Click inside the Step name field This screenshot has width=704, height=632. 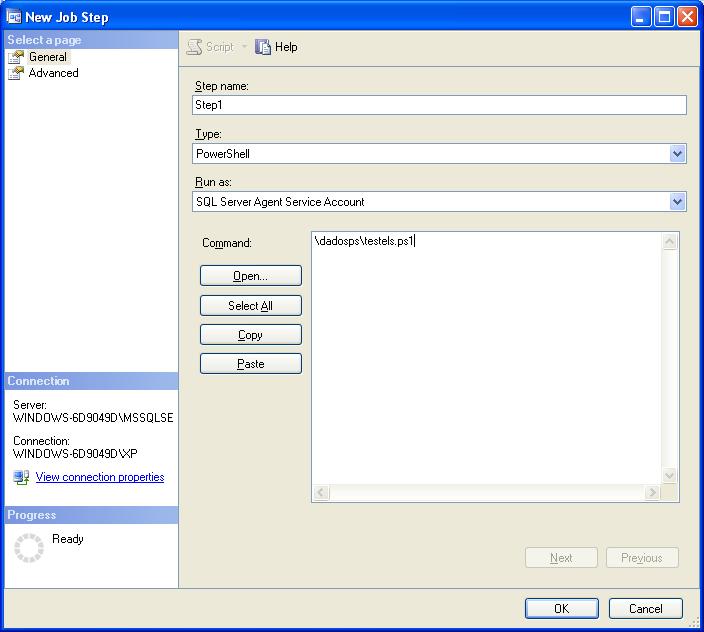point(439,105)
